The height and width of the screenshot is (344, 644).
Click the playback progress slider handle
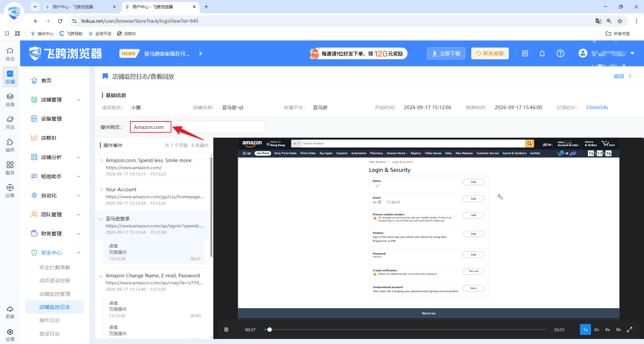point(269,330)
